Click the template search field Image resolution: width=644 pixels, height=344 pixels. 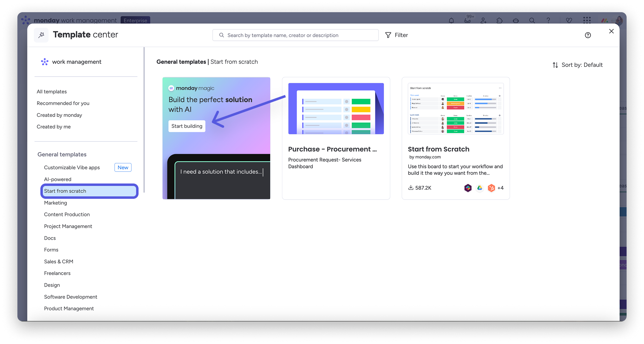point(296,35)
